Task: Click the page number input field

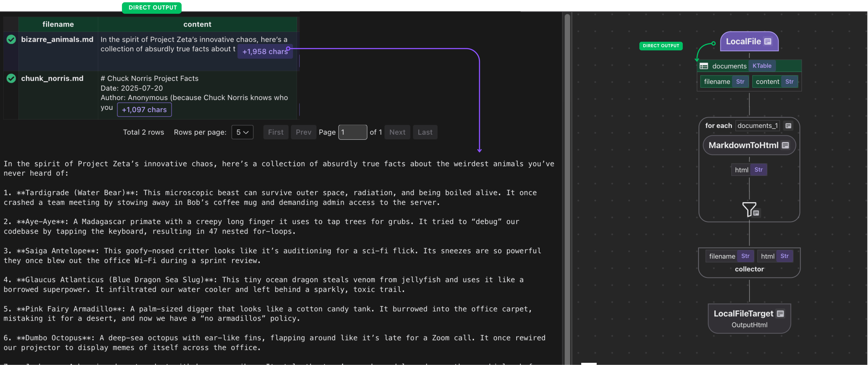Action: 352,132
